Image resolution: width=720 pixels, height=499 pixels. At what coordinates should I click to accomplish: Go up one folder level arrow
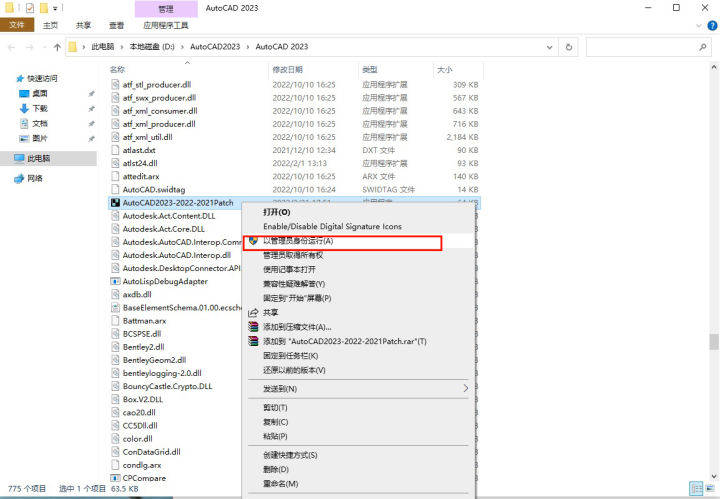(57, 47)
